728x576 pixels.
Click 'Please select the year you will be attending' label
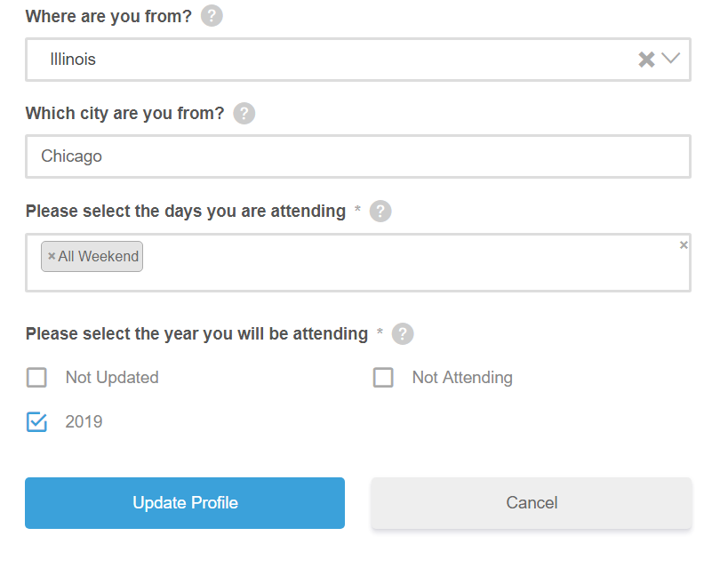(196, 333)
